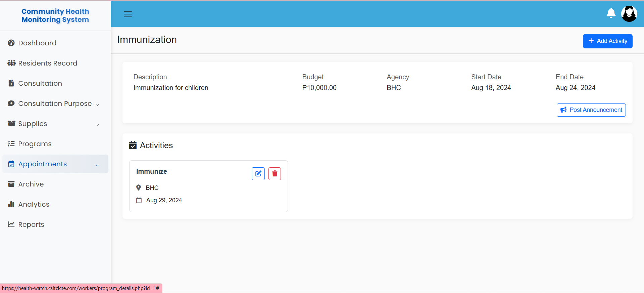Click the Community Health Monitoring System logo

click(x=55, y=15)
